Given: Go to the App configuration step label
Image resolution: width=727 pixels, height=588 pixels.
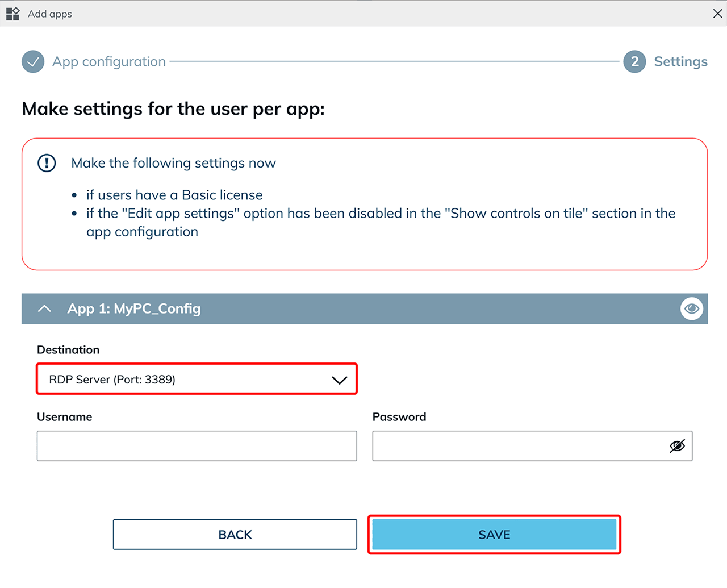Looking at the screenshot, I should coord(109,62).
